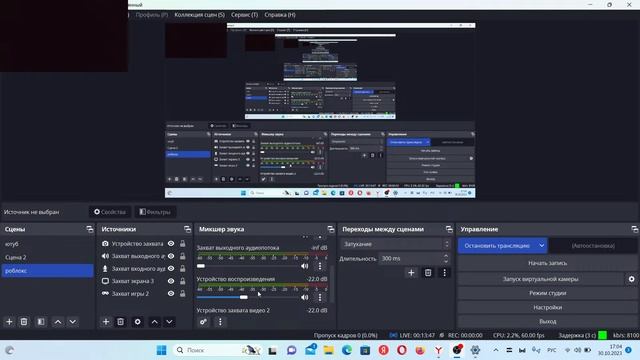This screenshot has width=640, height=360.
Task: Add a new source with plus icon
Action: tap(106, 322)
